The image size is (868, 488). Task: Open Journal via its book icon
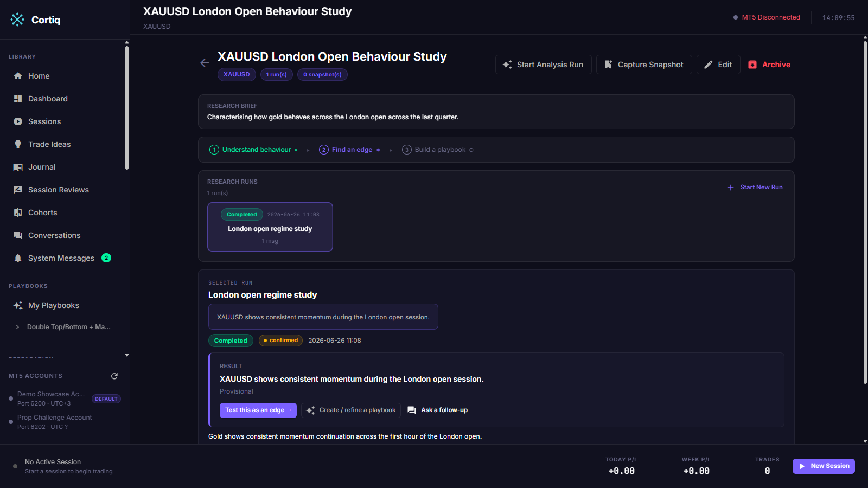tap(18, 167)
